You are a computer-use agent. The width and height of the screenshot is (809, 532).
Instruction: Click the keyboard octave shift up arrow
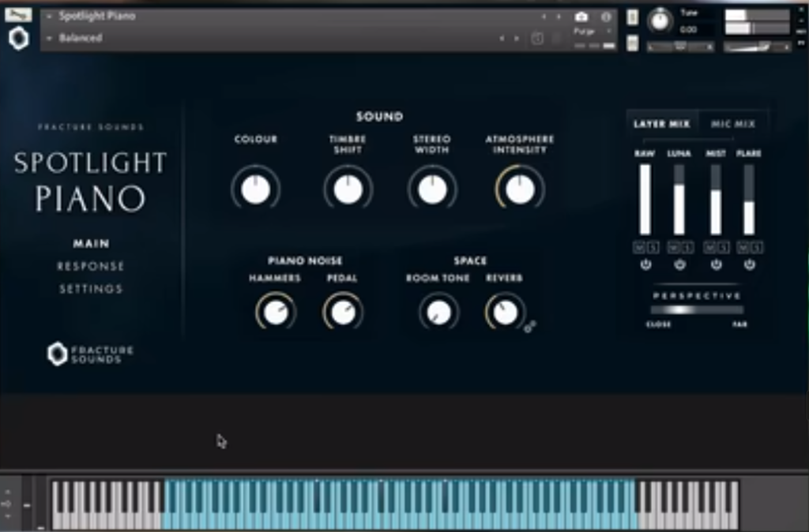click(7, 493)
